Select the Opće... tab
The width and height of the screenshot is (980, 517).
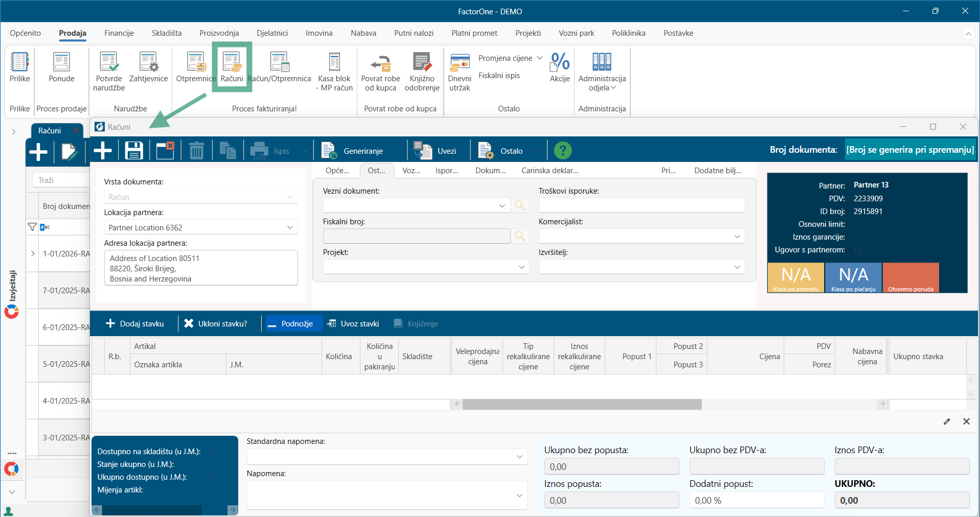coord(337,171)
